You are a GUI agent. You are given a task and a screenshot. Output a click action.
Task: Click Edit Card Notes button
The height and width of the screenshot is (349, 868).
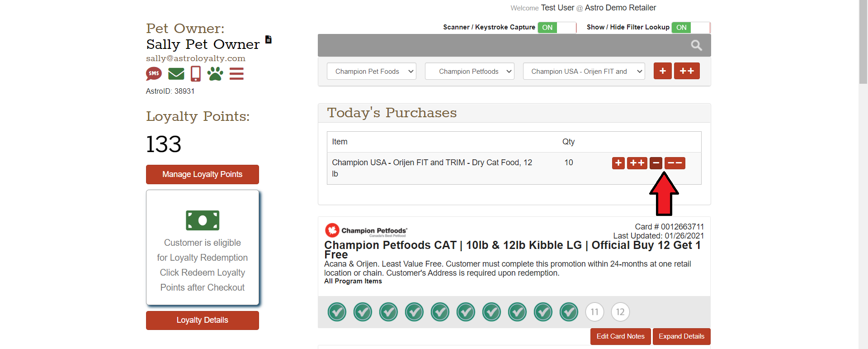(621, 336)
